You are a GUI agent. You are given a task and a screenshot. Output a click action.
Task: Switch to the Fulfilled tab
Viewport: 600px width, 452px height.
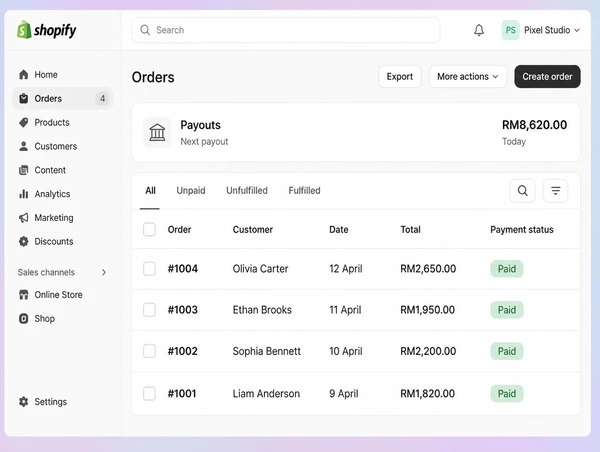(305, 191)
